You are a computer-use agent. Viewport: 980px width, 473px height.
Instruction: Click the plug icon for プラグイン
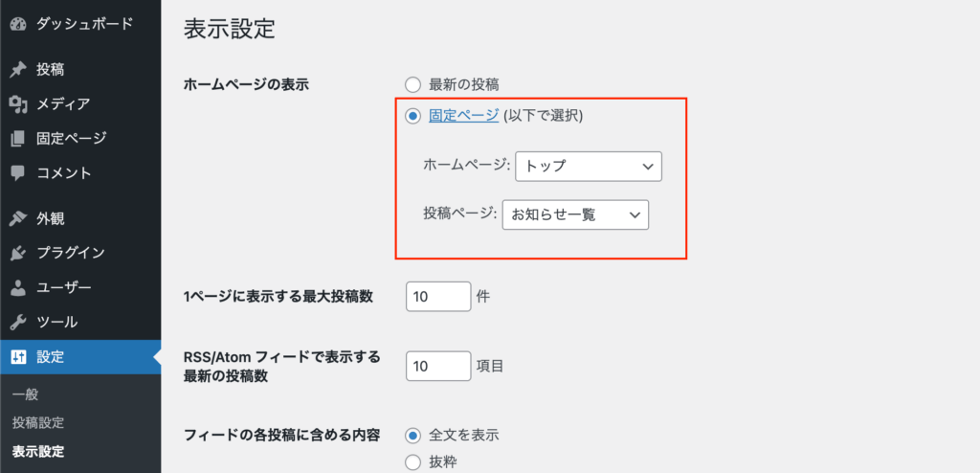[x=17, y=253]
